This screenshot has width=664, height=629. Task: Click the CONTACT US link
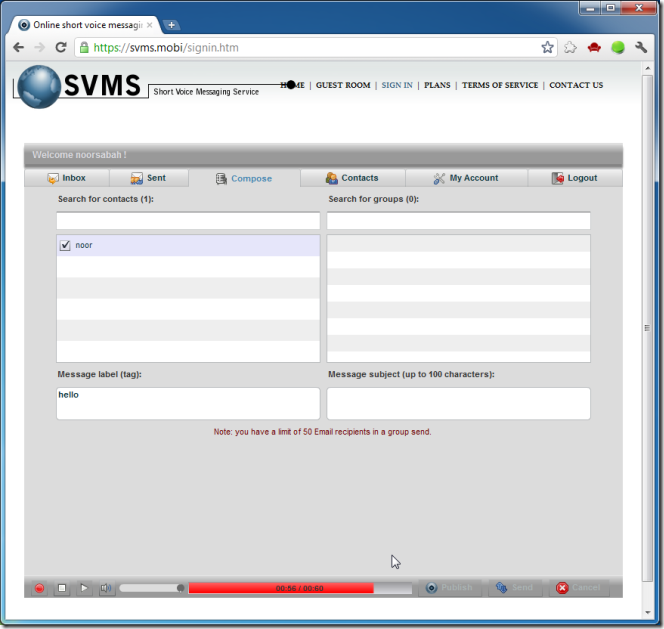click(576, 85)
